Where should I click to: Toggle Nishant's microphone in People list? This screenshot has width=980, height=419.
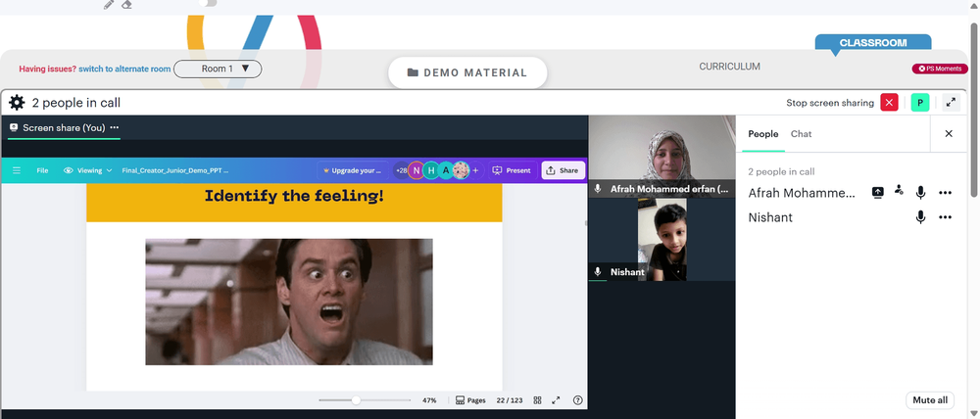(x=920, y=217)
